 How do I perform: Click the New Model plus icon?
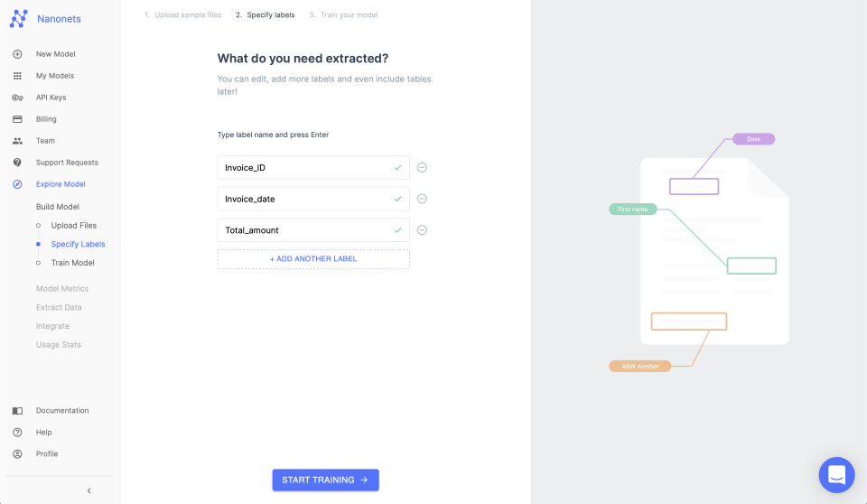[x=17, y=54]
